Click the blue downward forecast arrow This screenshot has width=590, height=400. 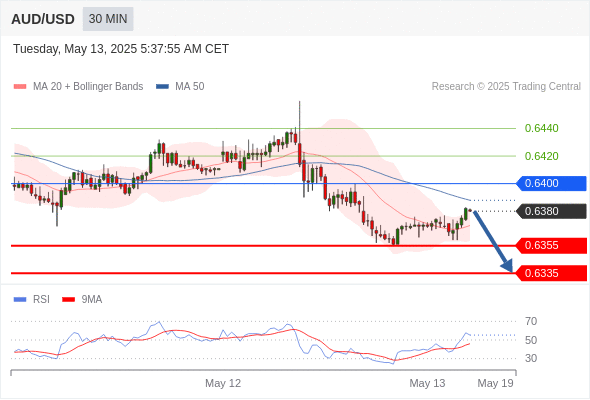pos(493,241)
